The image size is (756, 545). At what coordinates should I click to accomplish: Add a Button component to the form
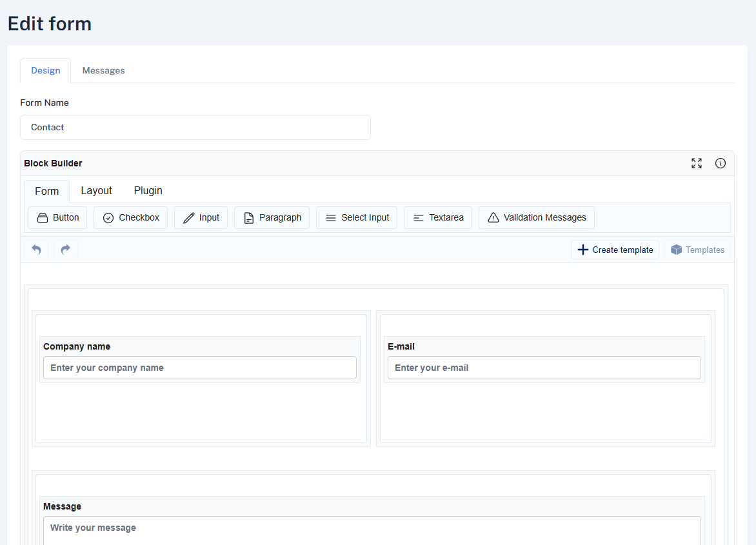coord(57,217)
